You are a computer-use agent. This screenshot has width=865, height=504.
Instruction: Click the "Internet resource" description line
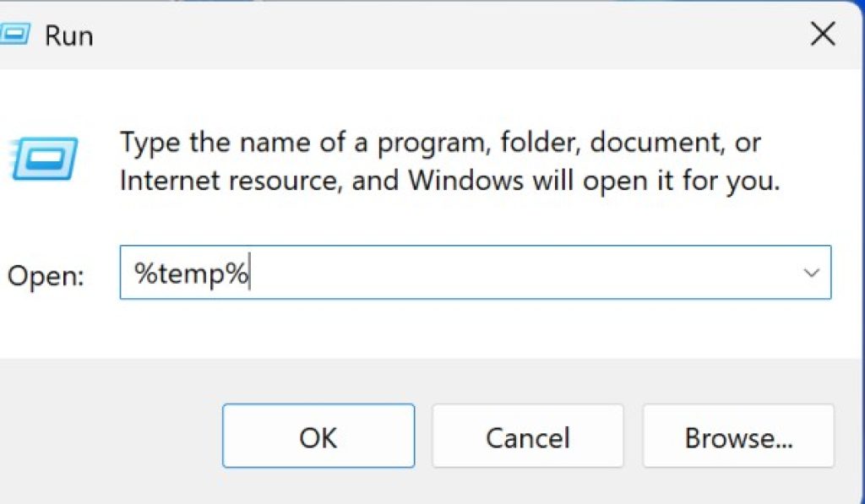[x=218, y=180]
